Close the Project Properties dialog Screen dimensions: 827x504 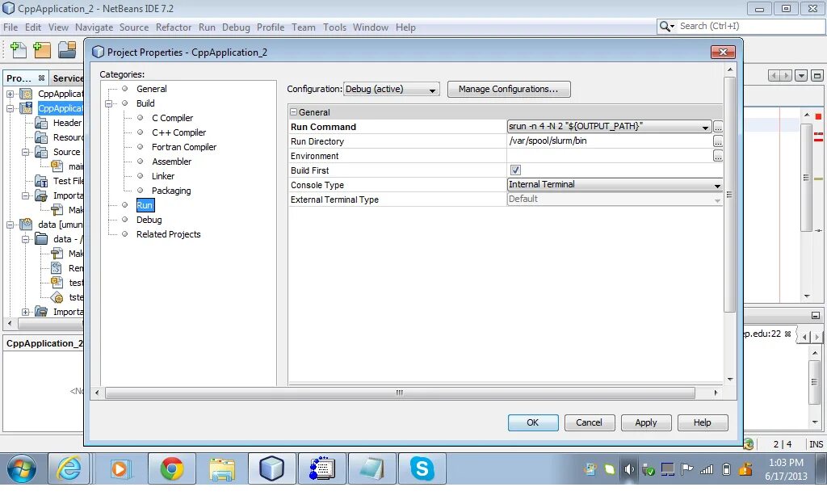(x=723, y=52)
